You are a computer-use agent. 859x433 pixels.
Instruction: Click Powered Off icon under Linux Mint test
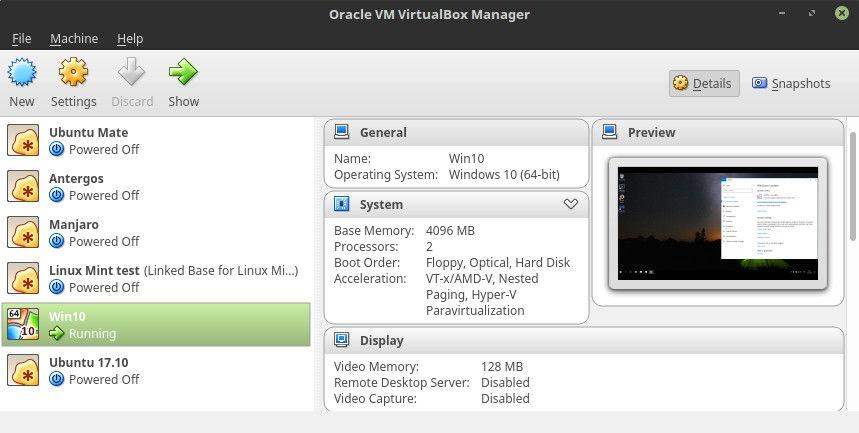pyautogui.click(x=56, y=287)
